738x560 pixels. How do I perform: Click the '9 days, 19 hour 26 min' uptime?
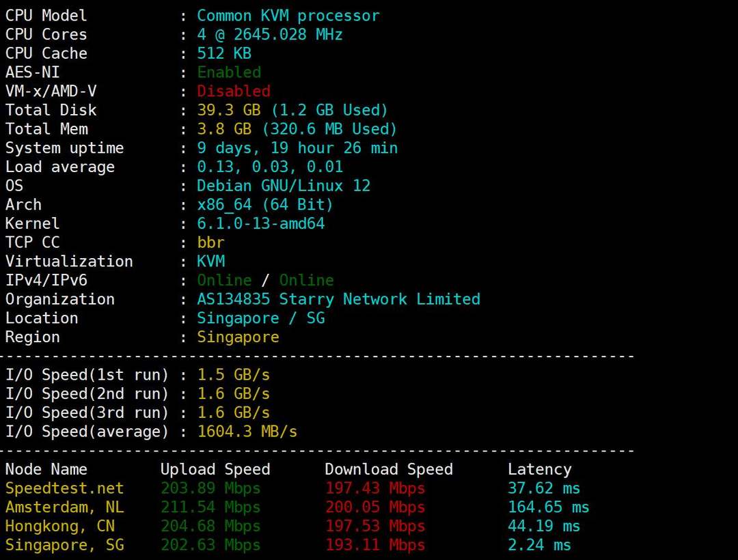297,148
